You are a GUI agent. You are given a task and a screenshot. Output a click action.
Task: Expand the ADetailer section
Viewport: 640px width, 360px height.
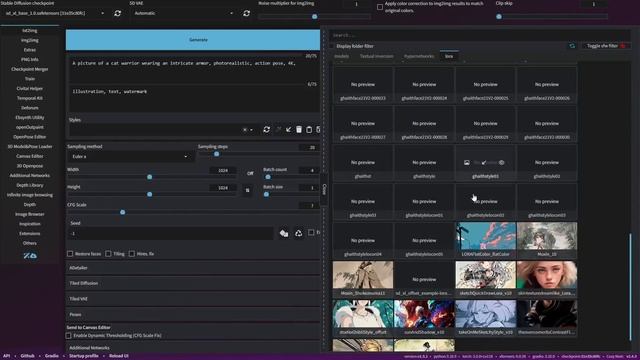[193, 268]
